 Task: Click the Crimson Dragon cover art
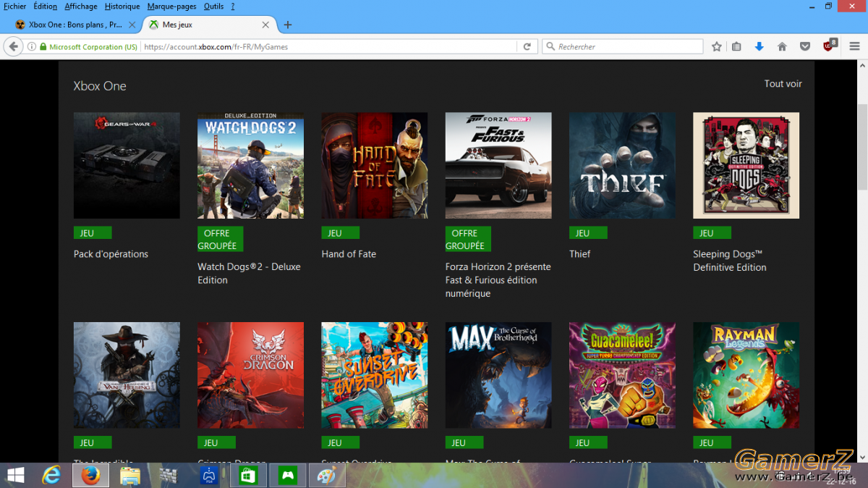click(x=250, y=375)
